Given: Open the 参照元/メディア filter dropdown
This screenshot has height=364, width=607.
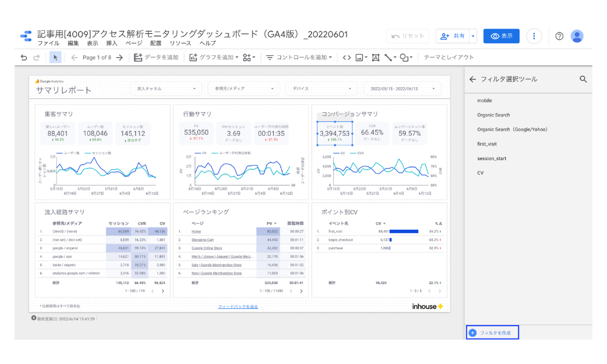Looking at the screenshot, I should [x=244, y=89].
